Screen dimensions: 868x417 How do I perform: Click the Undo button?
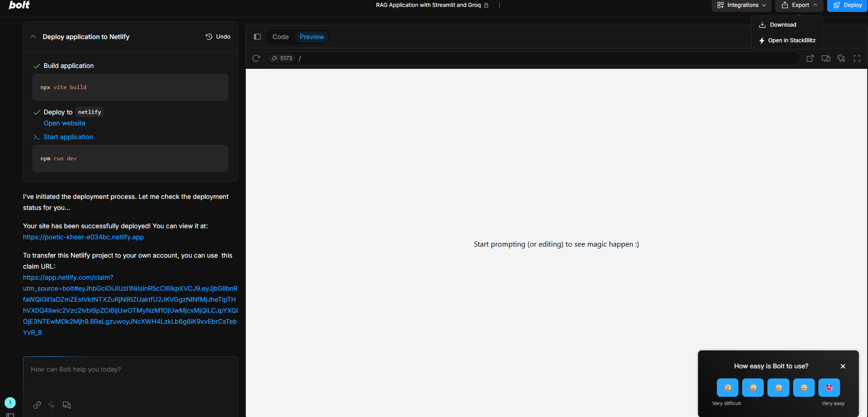(218, 37)
